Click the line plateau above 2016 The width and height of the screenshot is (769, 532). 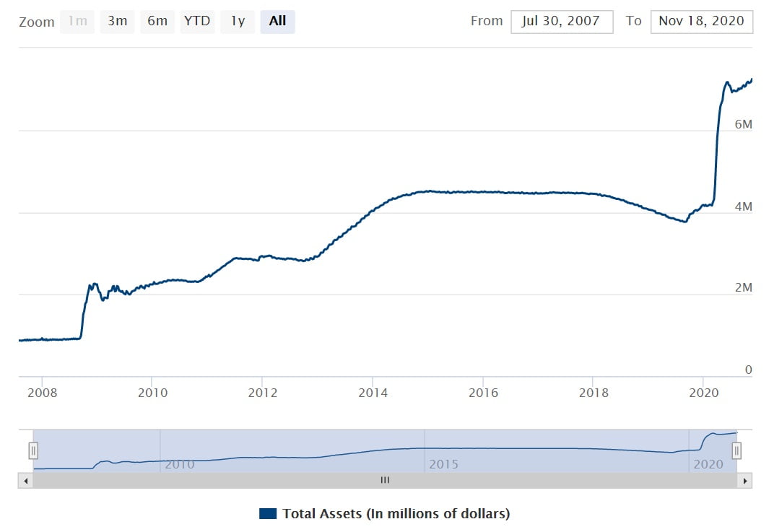(482, 192)
